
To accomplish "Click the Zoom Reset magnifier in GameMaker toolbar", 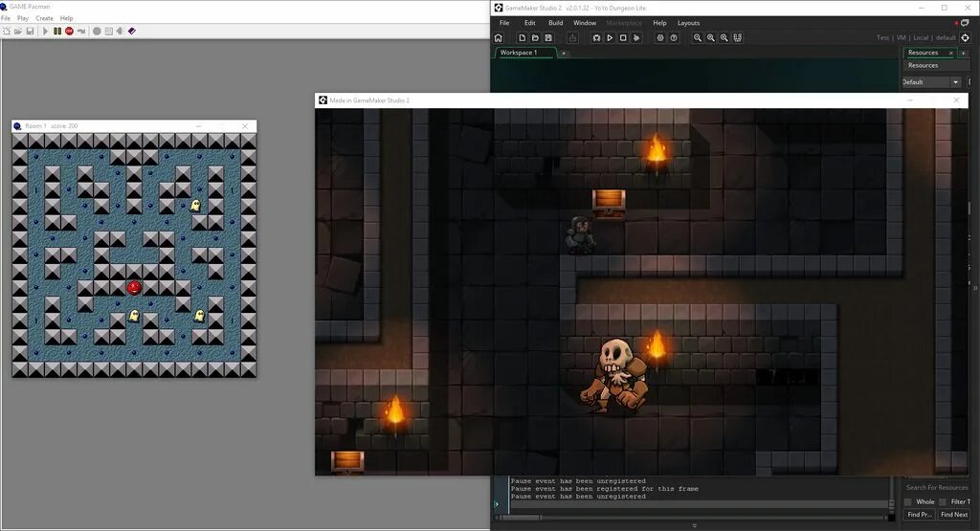I will pos(711,37).
